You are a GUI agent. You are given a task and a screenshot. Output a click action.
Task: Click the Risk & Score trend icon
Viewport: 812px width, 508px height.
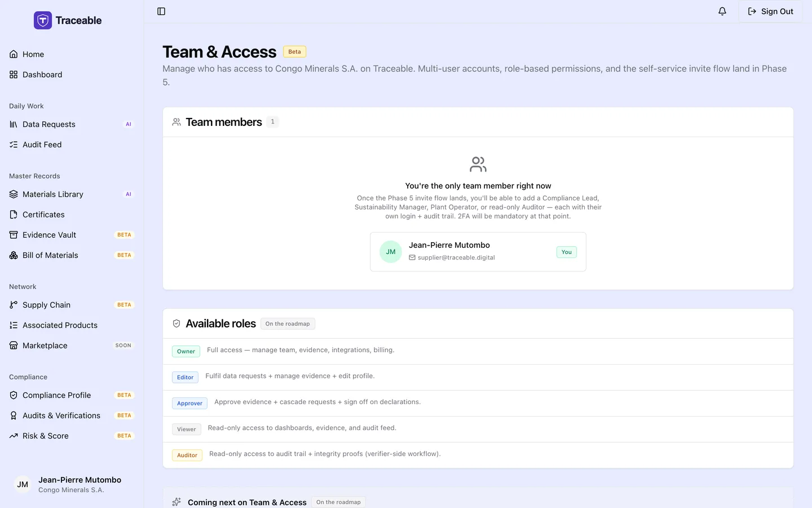point(14,436)
